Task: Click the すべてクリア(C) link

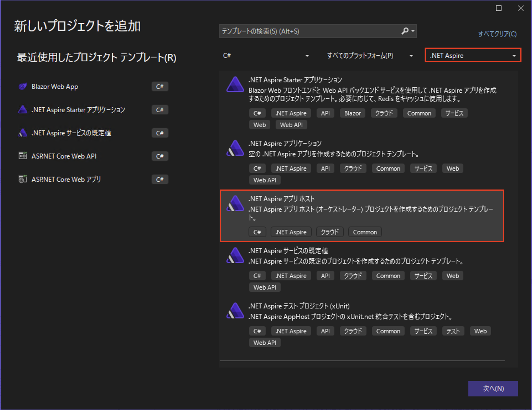Action: tap(497, 34)
